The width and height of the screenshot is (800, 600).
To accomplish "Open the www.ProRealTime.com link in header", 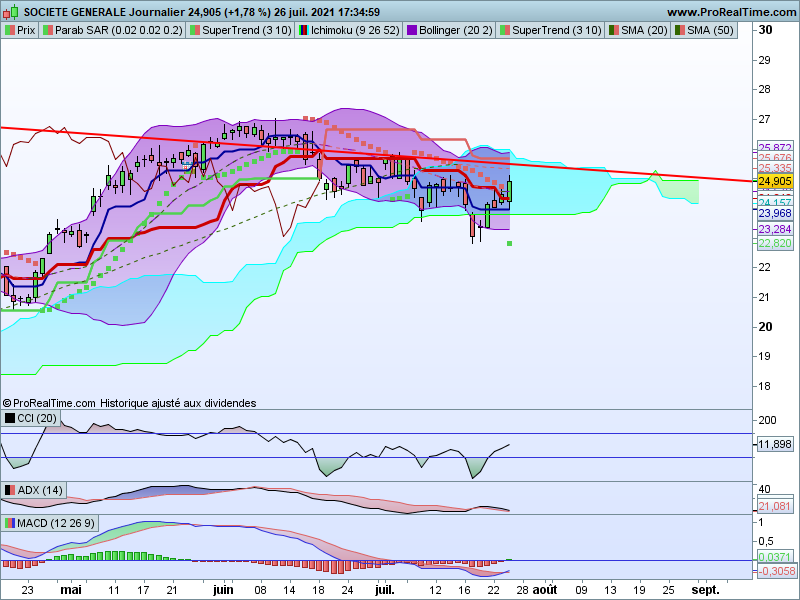I will click(x=732, y=12).
